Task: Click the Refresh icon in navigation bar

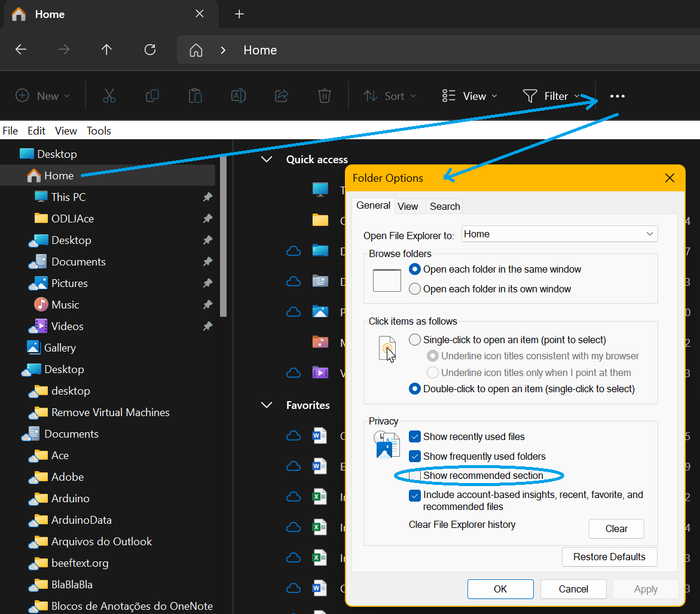Action: pyautogui.click(x=150, y=50)
